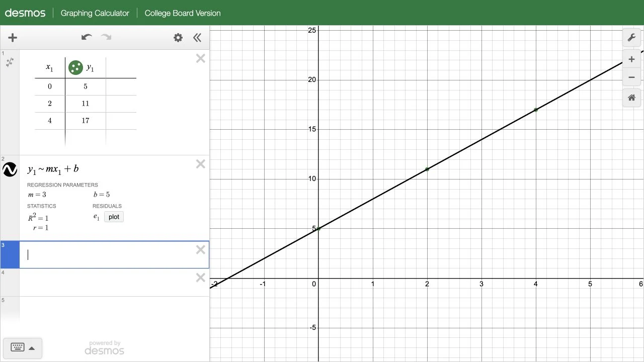Delete empty expression row 4

click(201, 278)
